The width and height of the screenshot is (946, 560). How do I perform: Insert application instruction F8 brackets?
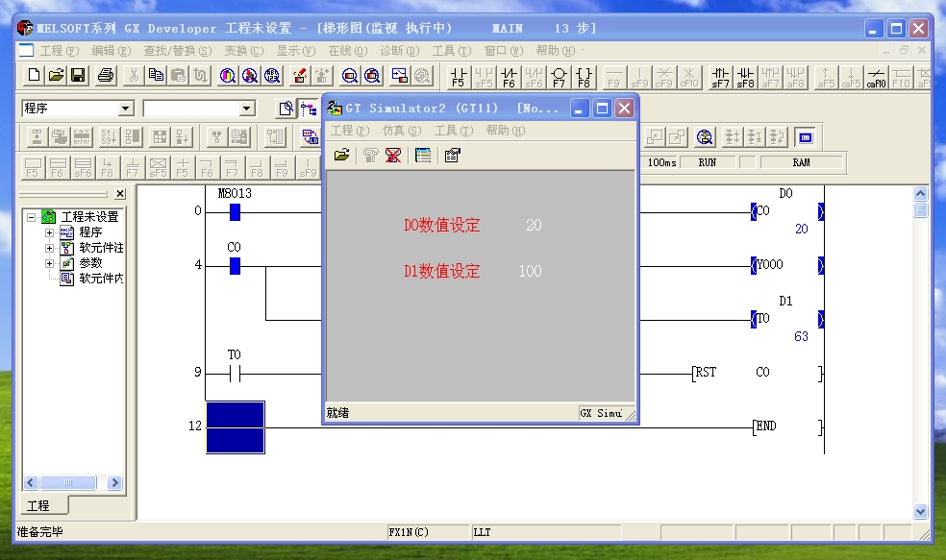coord(584,77)
